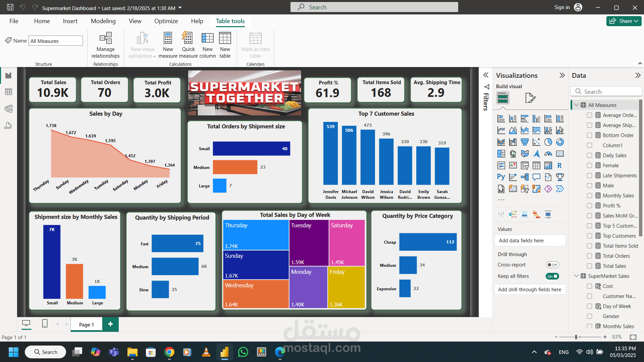The height and width of the screenshot is (362, 644).
Task: Click the zoom slider handle
Action: (x=576, y=337)
